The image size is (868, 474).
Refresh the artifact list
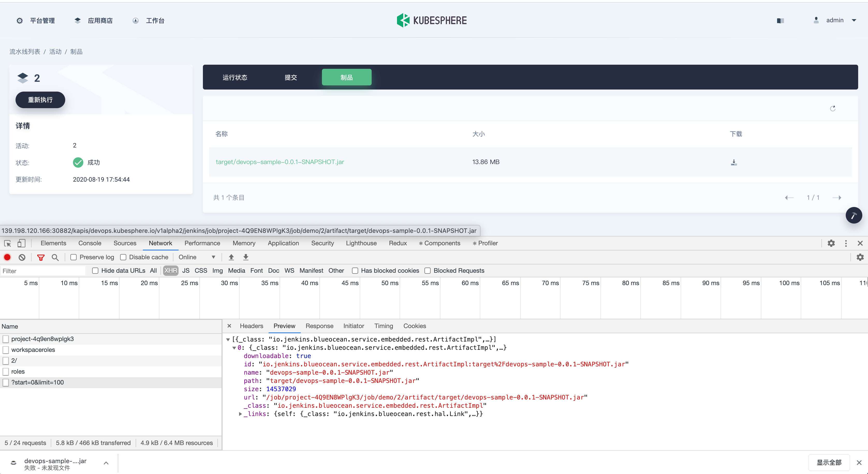pos(833,108)
